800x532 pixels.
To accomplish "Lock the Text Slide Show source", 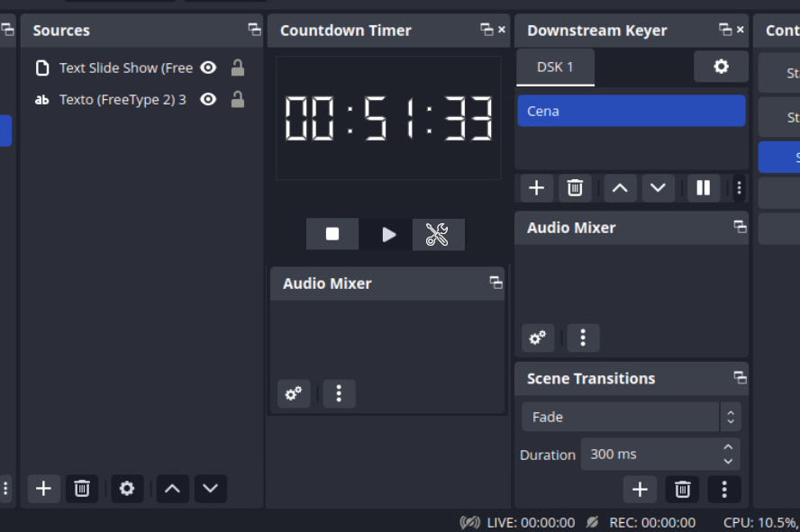I will (x=237, y=68).
